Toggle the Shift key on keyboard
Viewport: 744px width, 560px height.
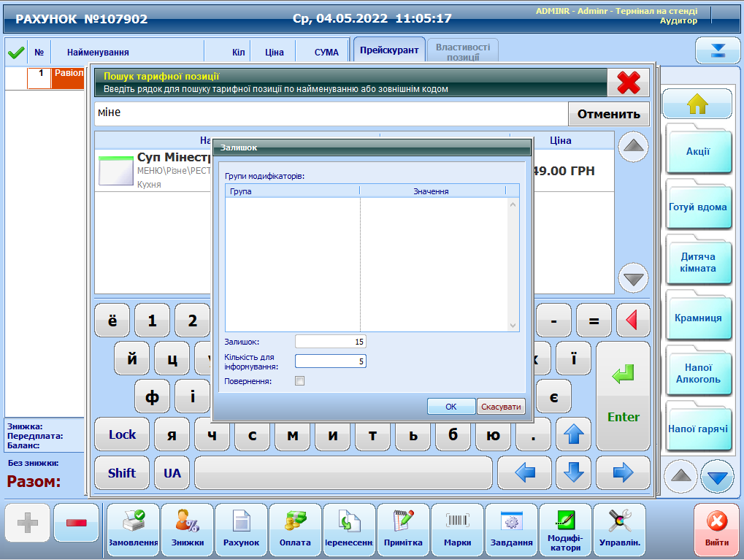[x=122, y=473]
